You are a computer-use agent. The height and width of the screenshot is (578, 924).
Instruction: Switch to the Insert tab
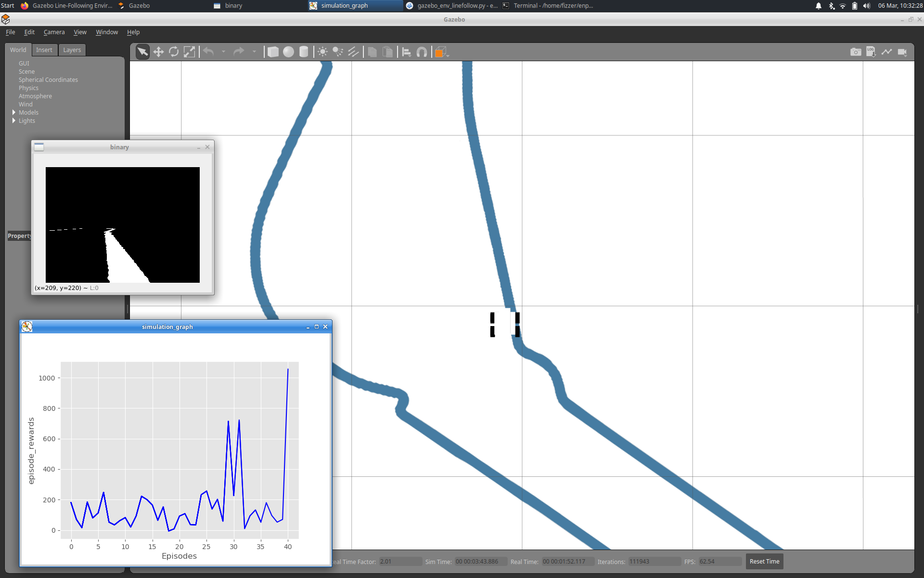click(44, 50)
